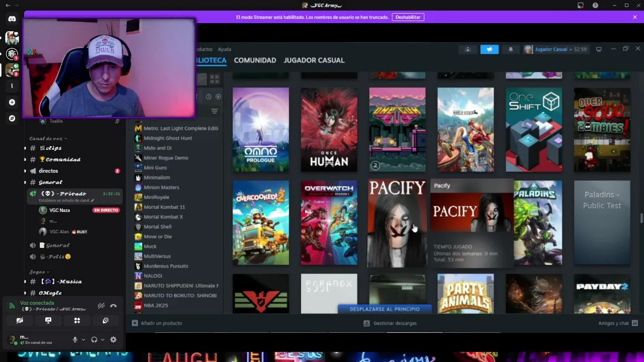Click voice connection signal icon
The height and width of the screenshot is (362, 644).
(12, 306)
